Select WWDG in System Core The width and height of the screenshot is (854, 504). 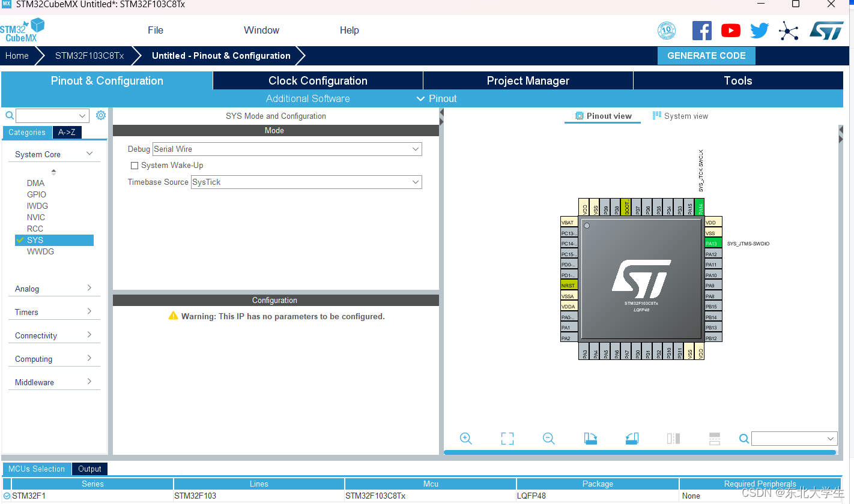[40, 251]
